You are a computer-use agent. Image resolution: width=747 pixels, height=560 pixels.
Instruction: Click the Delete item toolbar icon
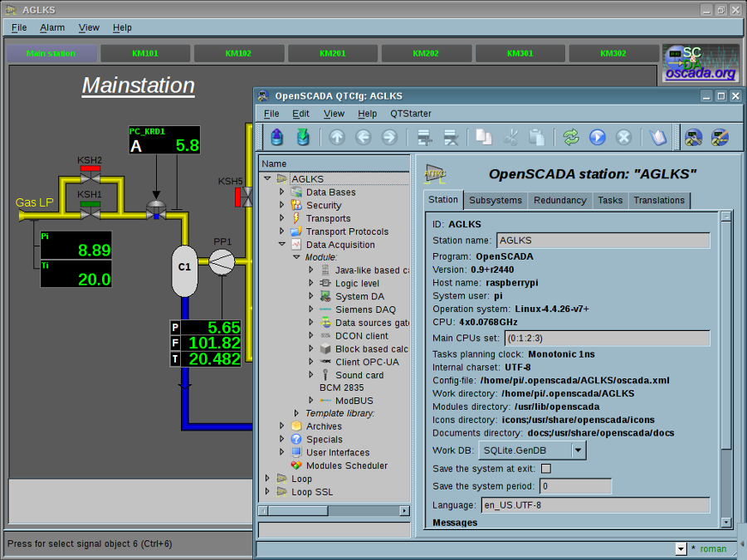(451, 138)
